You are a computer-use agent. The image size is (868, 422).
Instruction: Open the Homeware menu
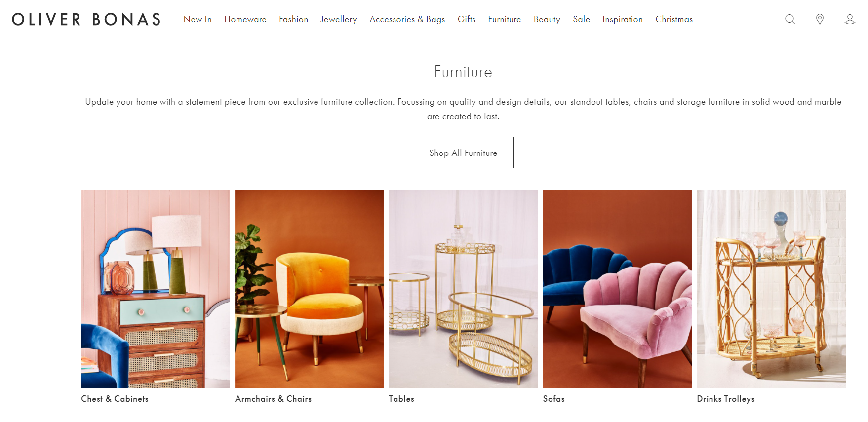point(245,19)
